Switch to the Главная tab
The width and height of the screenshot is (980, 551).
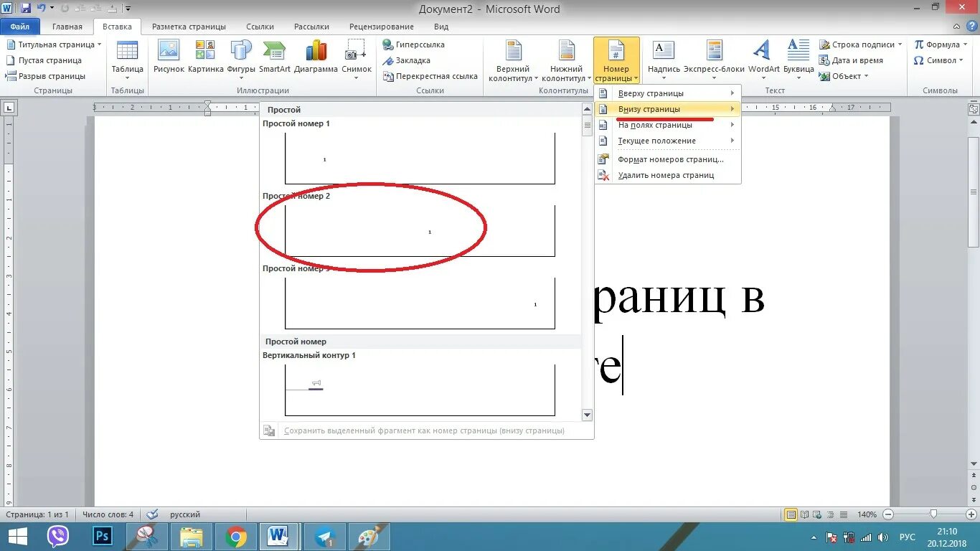coord(67,27)
